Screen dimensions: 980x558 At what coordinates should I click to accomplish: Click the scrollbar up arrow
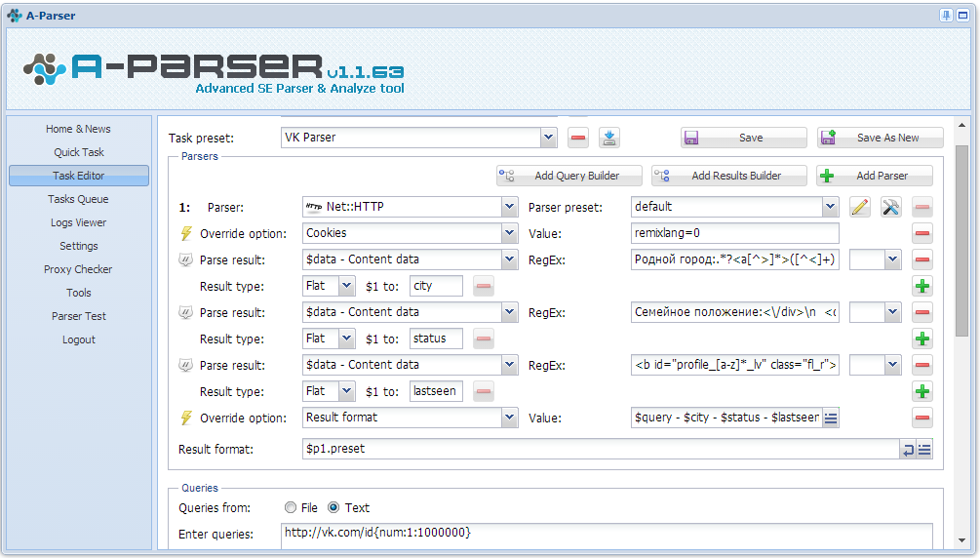click(961, 126)
